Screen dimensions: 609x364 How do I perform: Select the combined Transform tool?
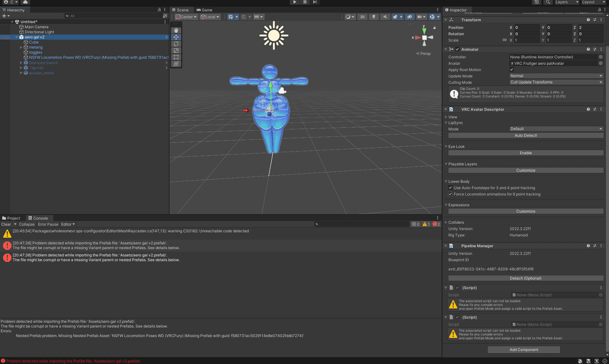tap(176, 64)
